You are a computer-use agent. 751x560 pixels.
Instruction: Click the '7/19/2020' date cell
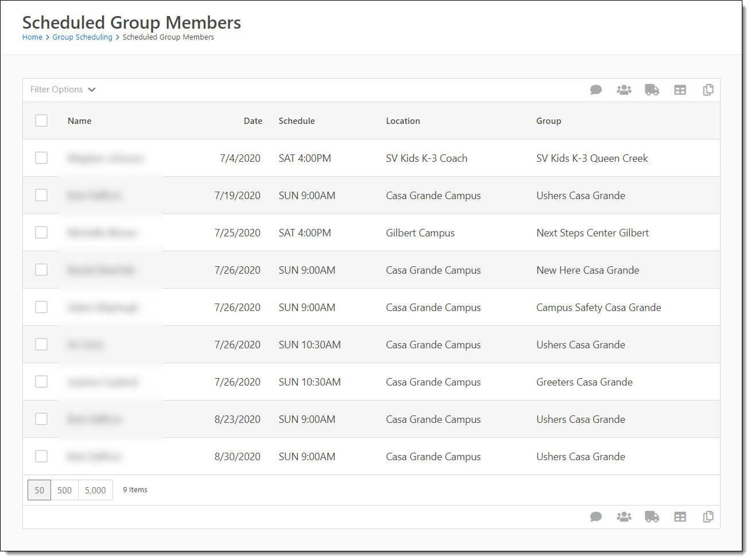click(x=238, y=196)
